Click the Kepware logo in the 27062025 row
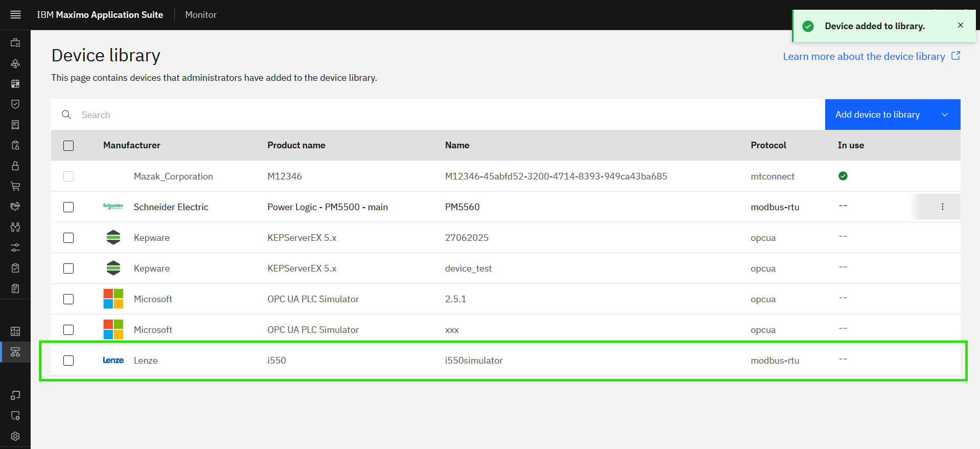Screen dimensions: 980x449 coord(113,237)
